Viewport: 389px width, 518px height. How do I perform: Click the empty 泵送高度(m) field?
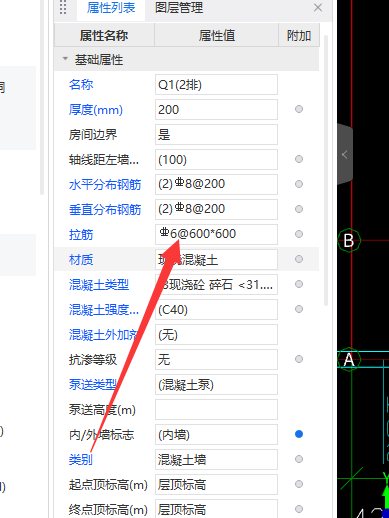(216, 409)
